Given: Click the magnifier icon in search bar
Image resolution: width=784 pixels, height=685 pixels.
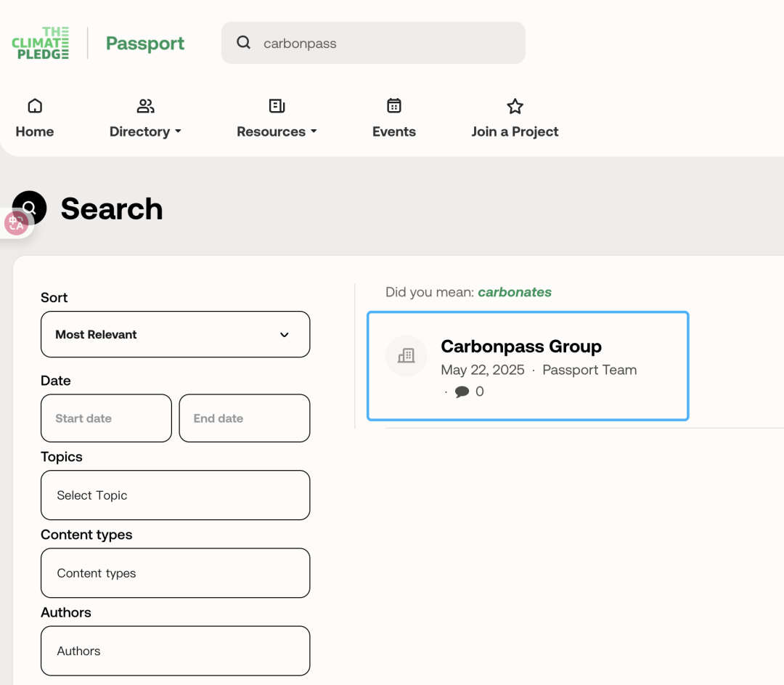Looking at the screenshot, I should 244,43.
